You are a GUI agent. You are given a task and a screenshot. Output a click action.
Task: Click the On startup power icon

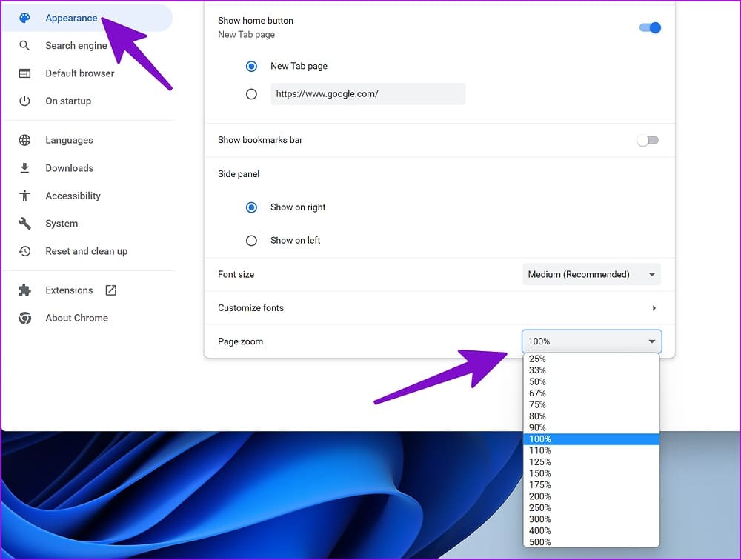24,101
